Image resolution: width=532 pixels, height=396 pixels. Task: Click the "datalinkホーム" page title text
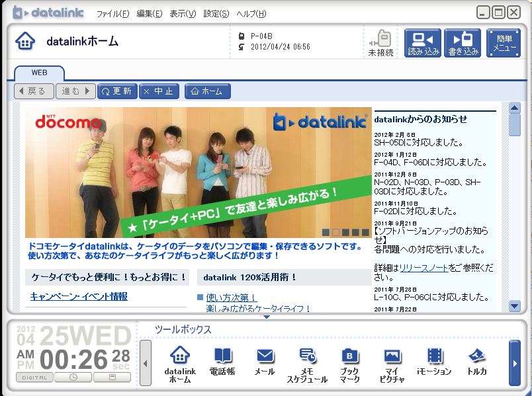click(83, 42)
